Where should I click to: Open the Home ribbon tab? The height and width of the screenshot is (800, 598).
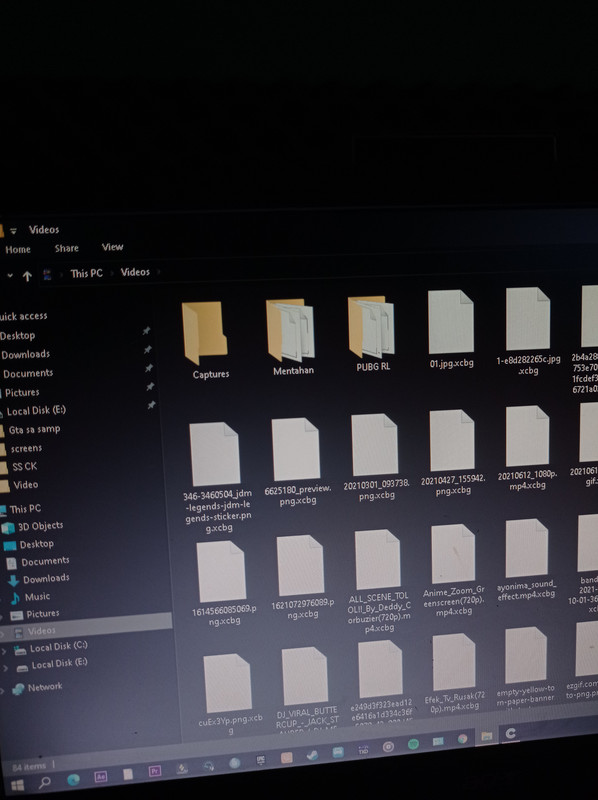[x=18, y=249]
